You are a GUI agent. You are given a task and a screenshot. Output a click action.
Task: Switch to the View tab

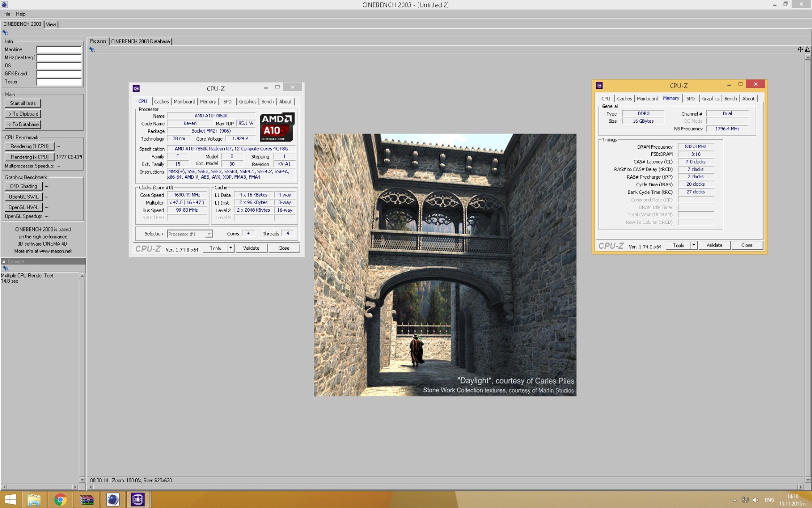pos(51,24)
